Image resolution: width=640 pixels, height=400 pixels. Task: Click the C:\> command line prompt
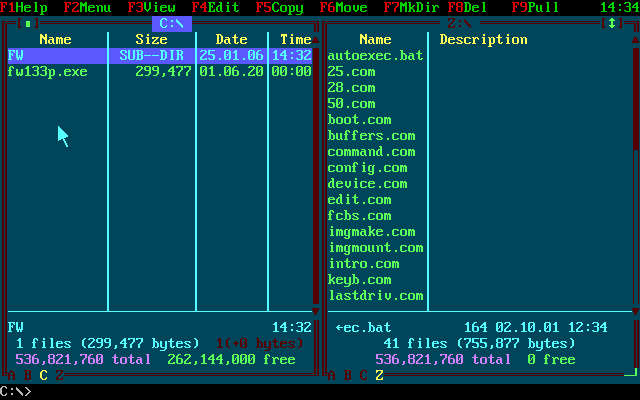click(16, 391)
